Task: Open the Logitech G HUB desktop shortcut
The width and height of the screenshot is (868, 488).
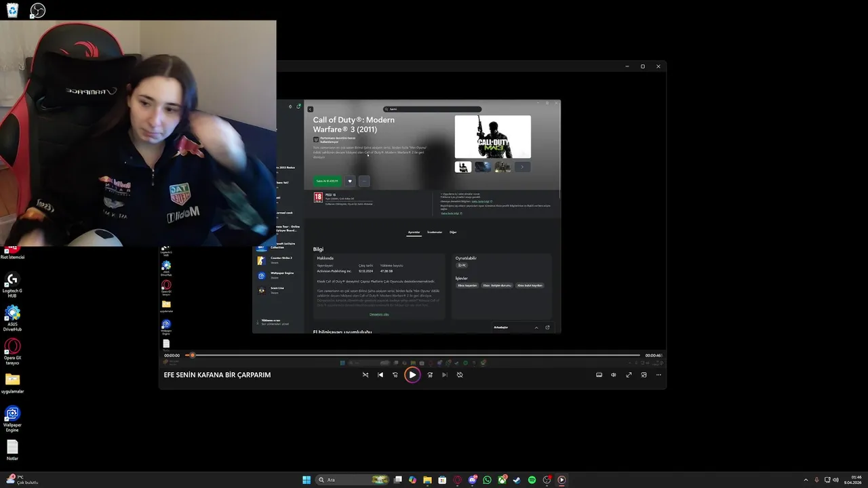Action: pyautogui.click(x=12, y=285)
